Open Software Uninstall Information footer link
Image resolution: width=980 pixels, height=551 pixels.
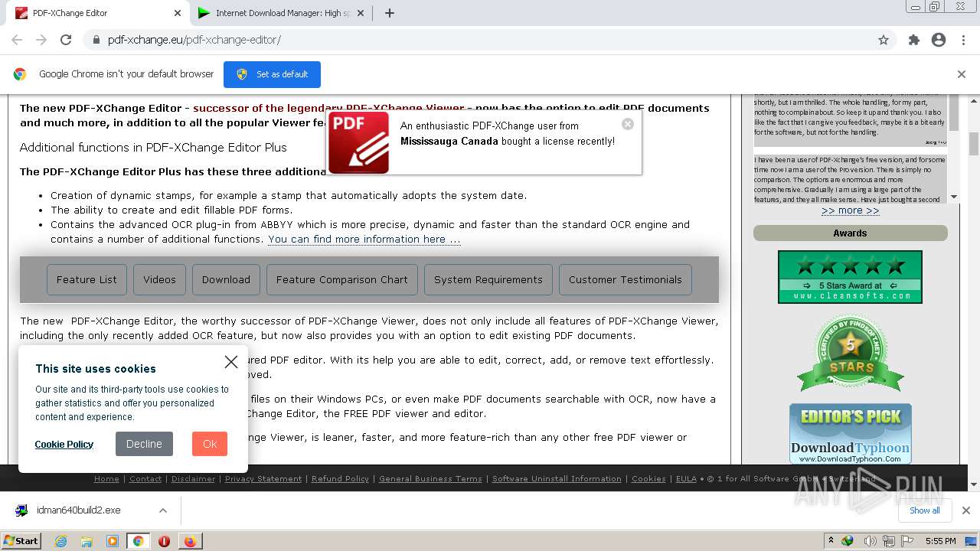tap(557, 479)
